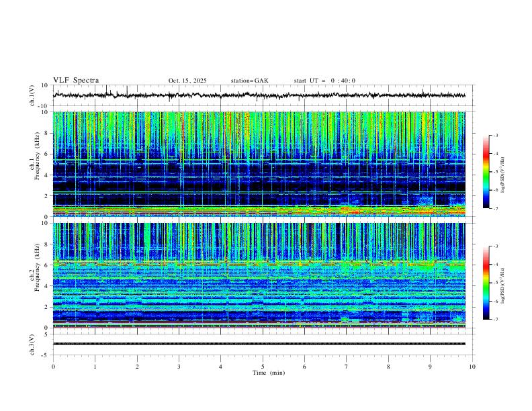Click the "ch.1(V)" waveform axis label
The width and height of the screenshot is (532, 411).
point(32,95)
